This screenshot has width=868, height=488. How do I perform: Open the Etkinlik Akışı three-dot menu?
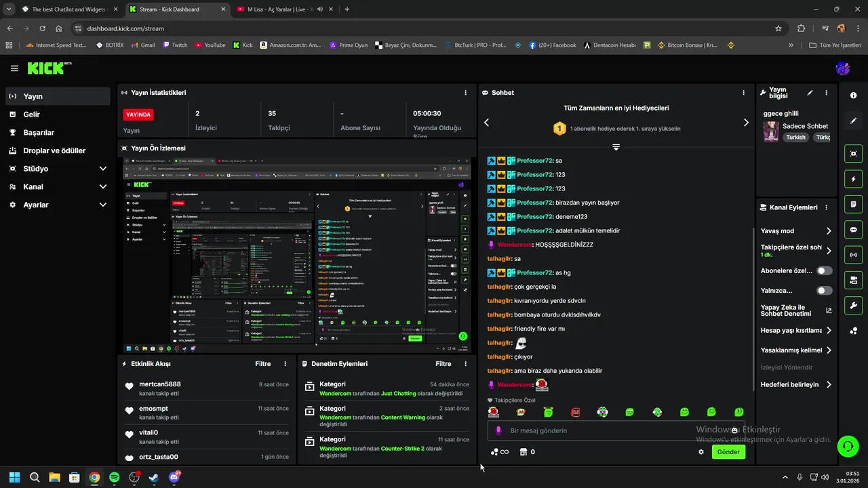(285, 364)
